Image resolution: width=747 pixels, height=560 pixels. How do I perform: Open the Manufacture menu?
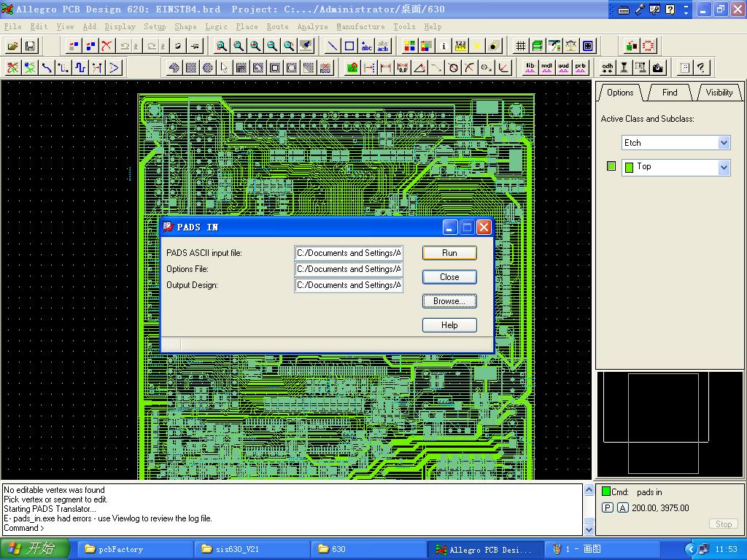360,26
